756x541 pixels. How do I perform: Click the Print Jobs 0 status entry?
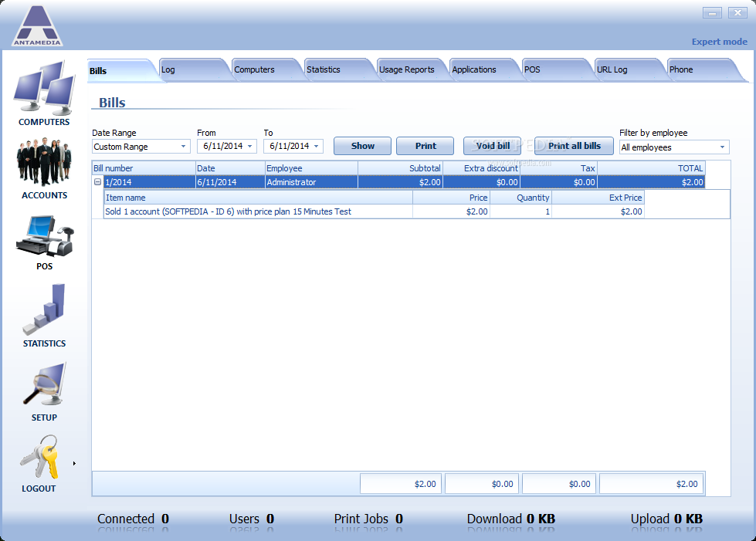click(x=369, y=519)
